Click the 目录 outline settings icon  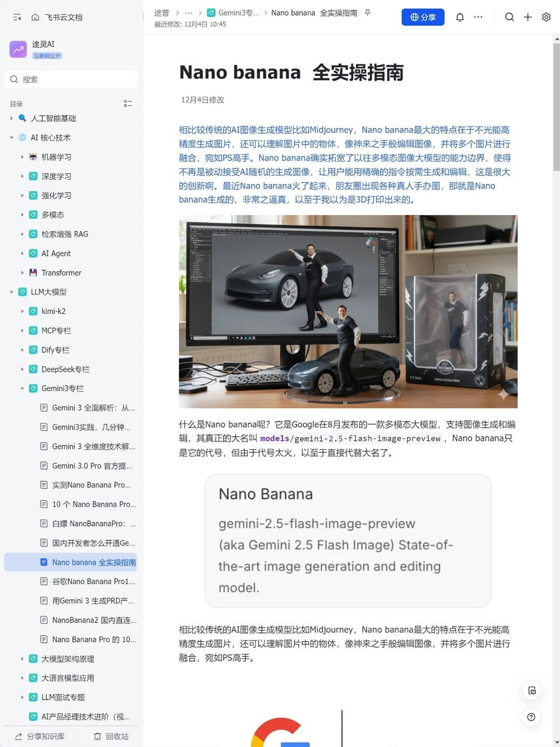click(128, 104)
